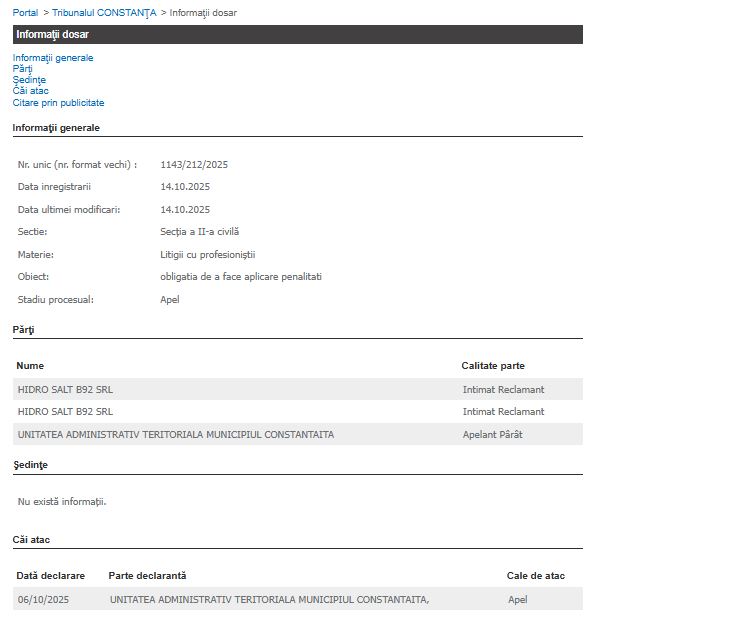This screenshot has width=741, height=629.
Task: Open Citare prin publicitate link
Action: (x=58, y=103)
